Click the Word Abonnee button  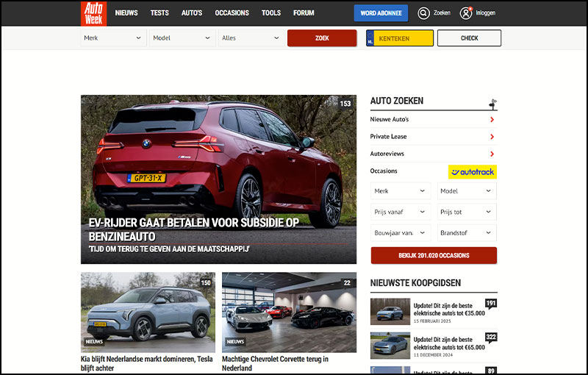point(381,13)
